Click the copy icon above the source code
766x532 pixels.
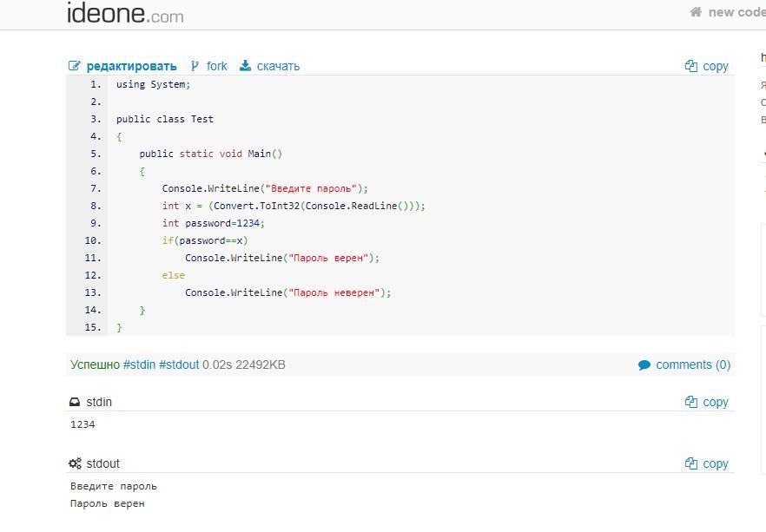tap(691, 66)
